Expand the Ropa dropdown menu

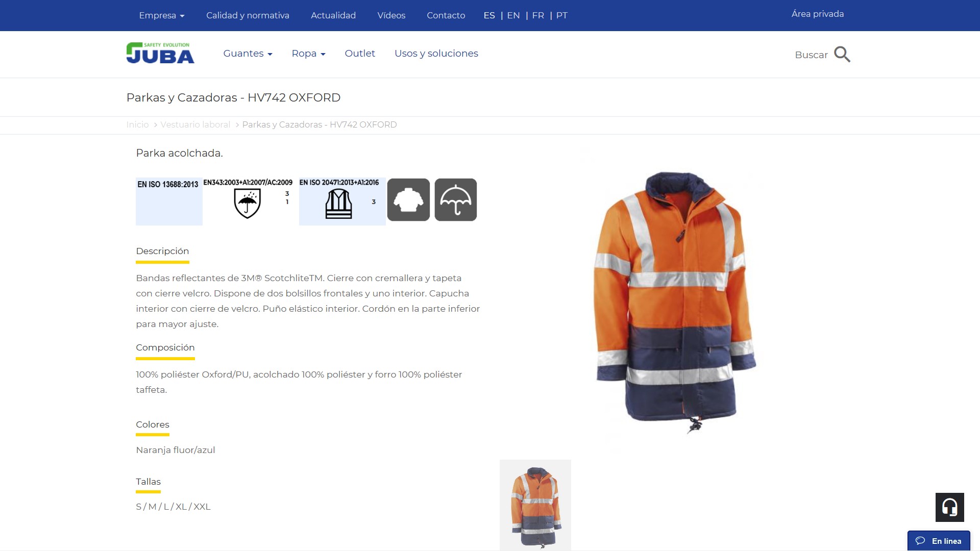308,54
